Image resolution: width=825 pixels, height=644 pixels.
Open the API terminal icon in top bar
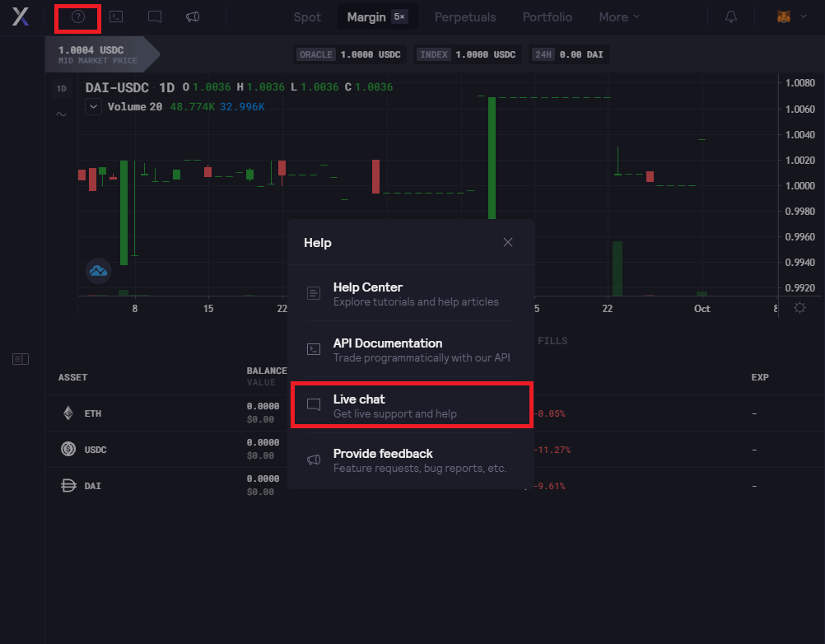pyautogui.click(x=116, y=16)
